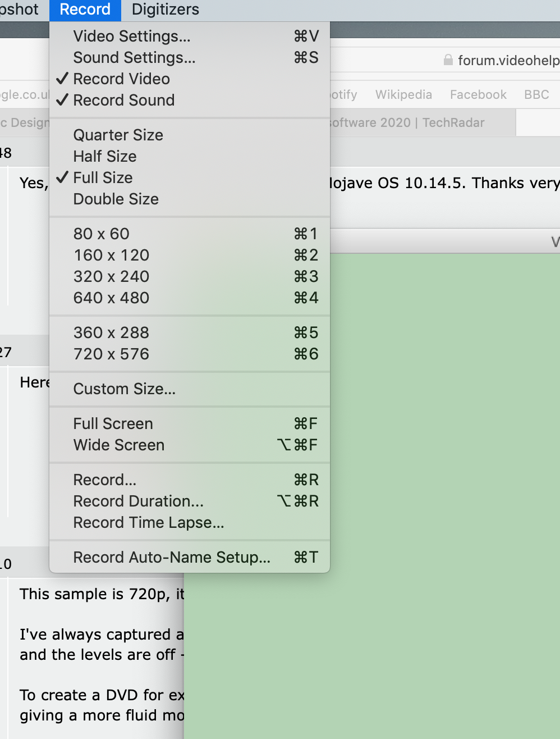The height and width of the screenshot is (739, 560).
Task: Disable the Record Sound option
Action: pyautogui.click(x=123, y=101)
